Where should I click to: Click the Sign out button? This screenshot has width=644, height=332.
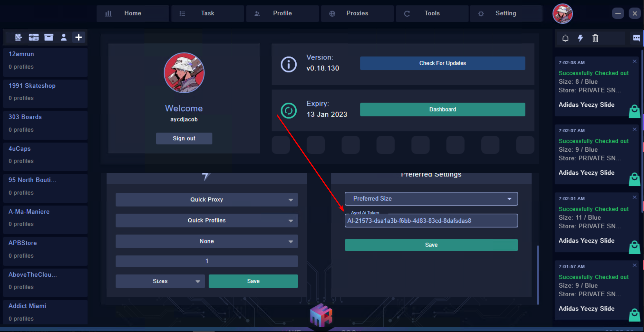click(184, 138)
